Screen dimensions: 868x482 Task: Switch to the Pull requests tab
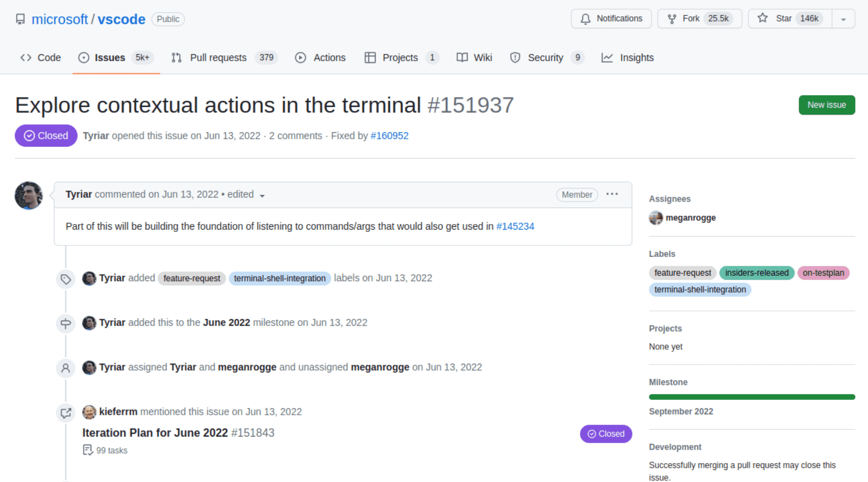click(x=218, y=58)
